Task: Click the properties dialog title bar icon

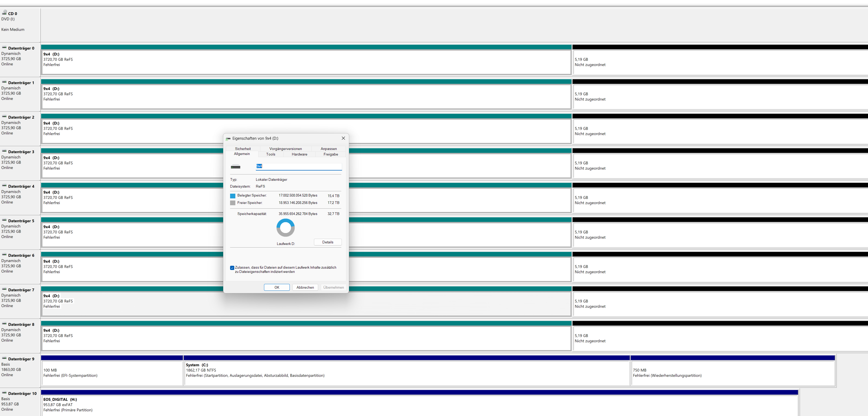Action: (x=228, y=139)
